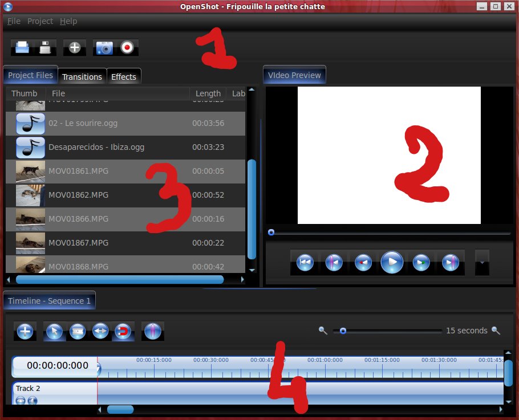The height and width of the screenshot is (420, 519).
Task: Skip to start with the rewind-to-beginning button
Action: tap(305, 263)
